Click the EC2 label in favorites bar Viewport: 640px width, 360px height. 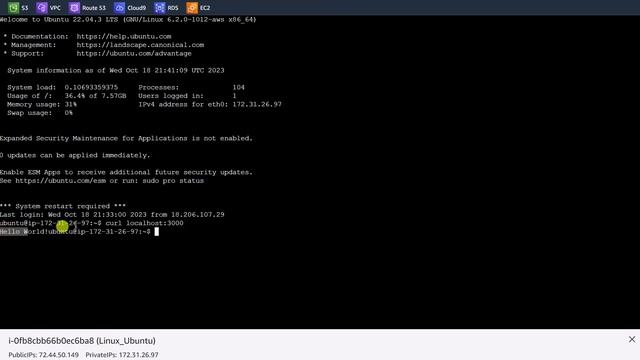(x=205, y=8)
